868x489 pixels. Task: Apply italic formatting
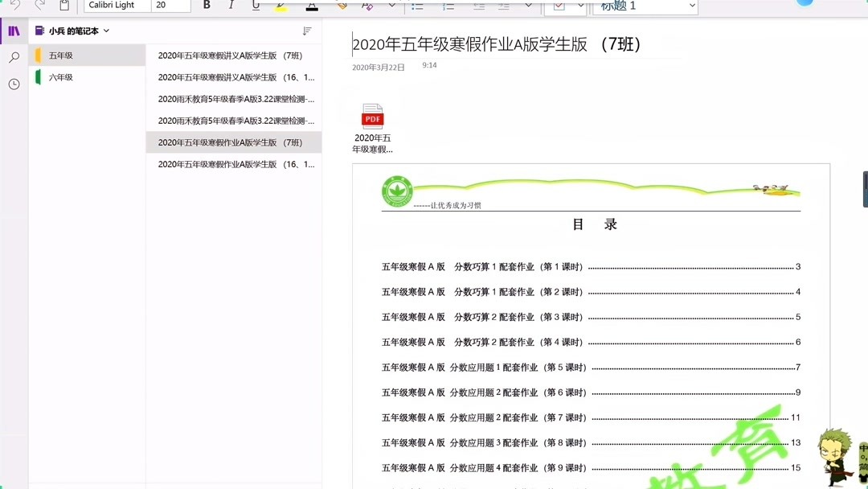point(231,5)
